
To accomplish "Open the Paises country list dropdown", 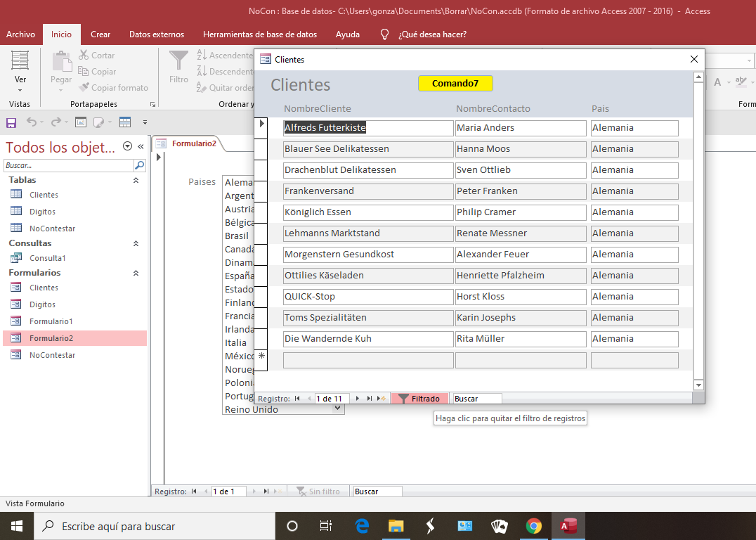I will pyautogui.click(x=338, y=408).
